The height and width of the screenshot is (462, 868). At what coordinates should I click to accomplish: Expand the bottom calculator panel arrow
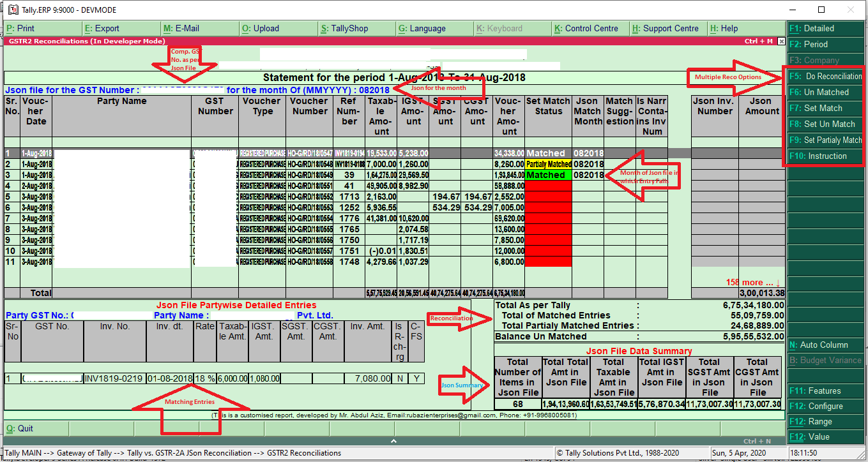tap(393, 441)
